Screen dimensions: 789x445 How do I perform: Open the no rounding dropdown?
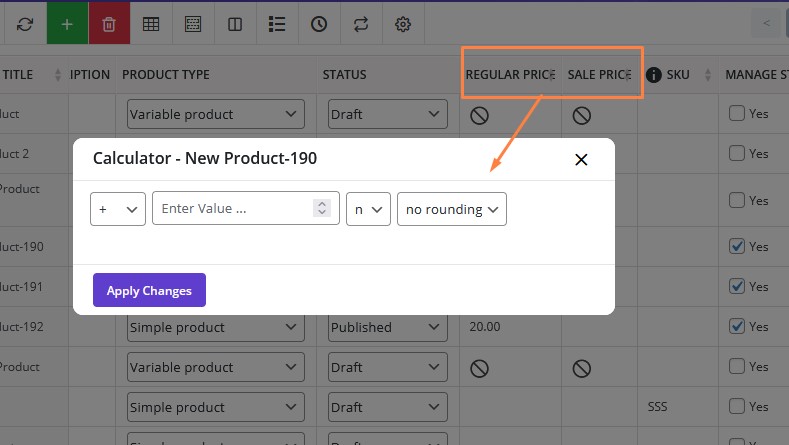tap(451, 209)
